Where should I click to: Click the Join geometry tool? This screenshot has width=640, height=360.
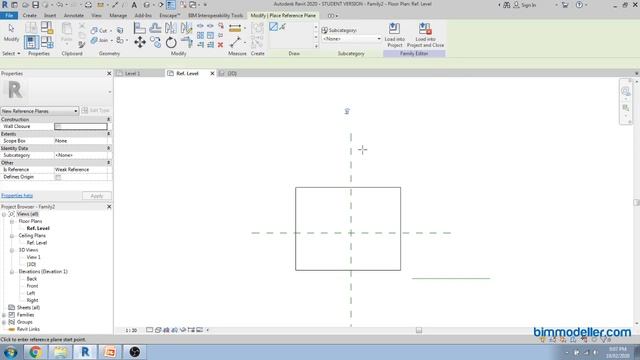pyautogui.click(x=99, y=40)
